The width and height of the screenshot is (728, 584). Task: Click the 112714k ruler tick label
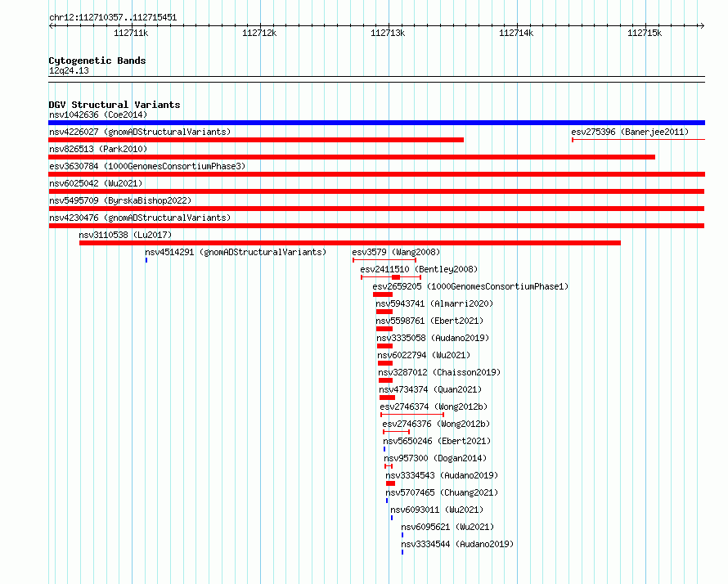(516, 33)
